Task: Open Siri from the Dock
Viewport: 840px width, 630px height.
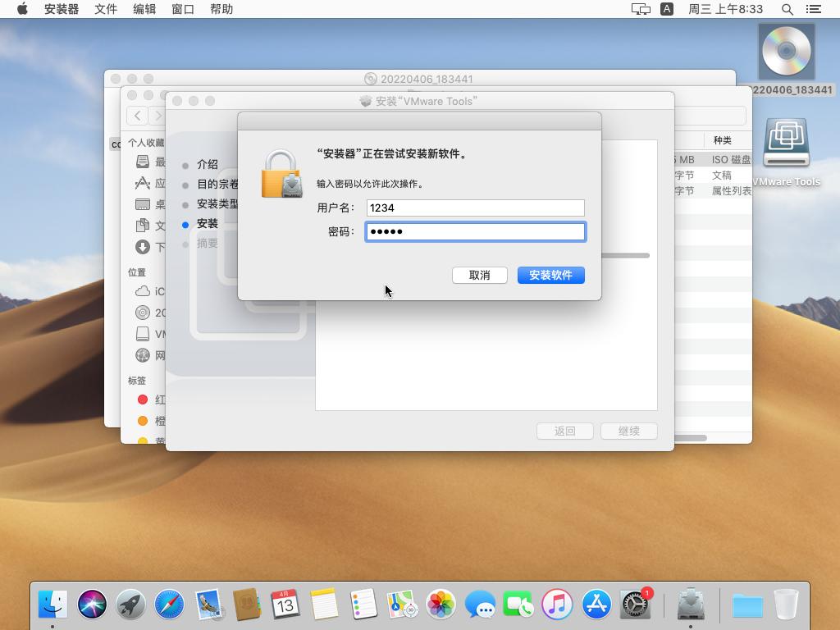Action: click(x=92, y=605)
